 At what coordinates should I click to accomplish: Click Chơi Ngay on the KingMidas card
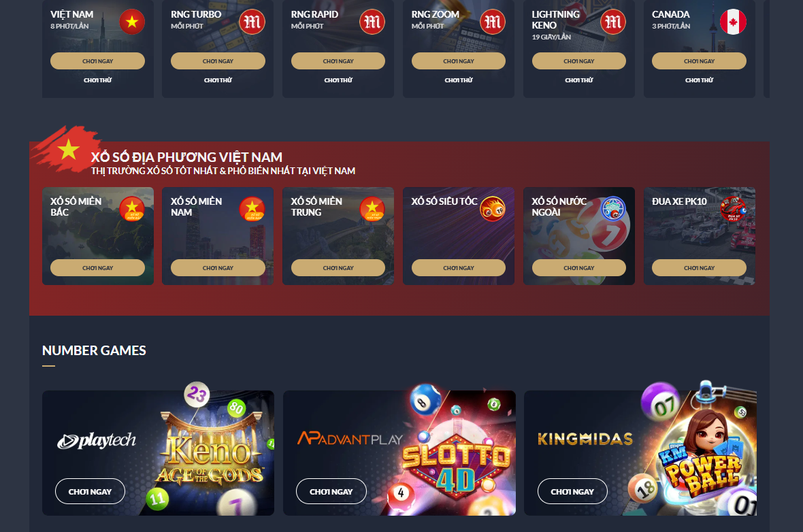[x=572, y=492]
